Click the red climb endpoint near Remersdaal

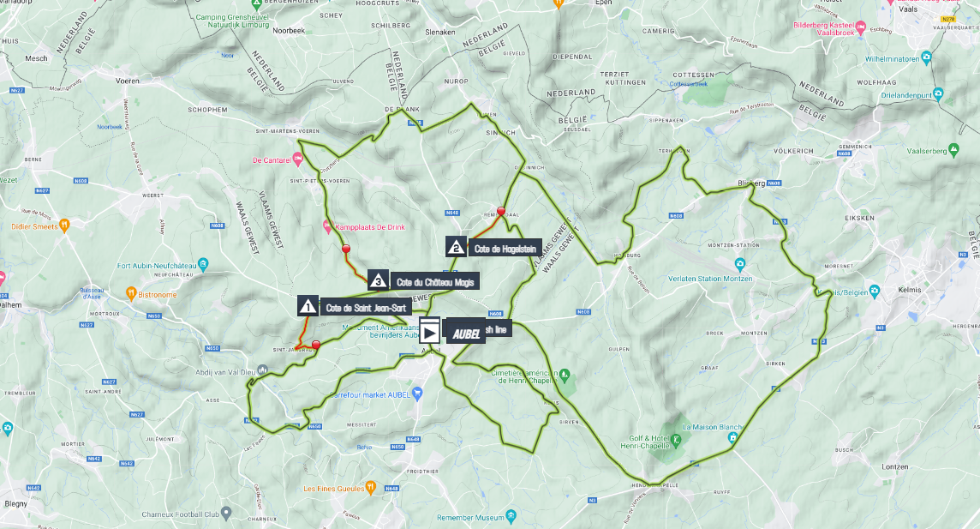pyautogui.click(x=500, y=212)
